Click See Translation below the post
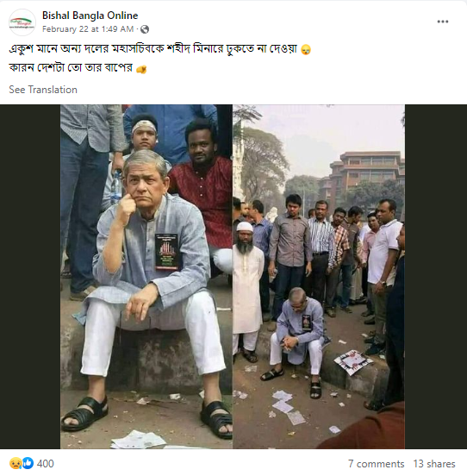Viewport: 467px width, 476px height. click(43, 90)
